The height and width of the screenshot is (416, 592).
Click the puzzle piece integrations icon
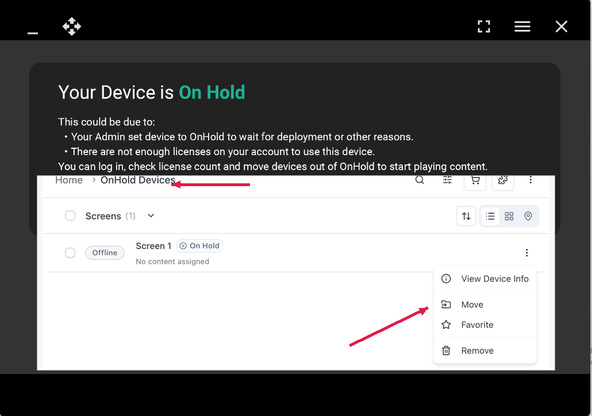503,181
